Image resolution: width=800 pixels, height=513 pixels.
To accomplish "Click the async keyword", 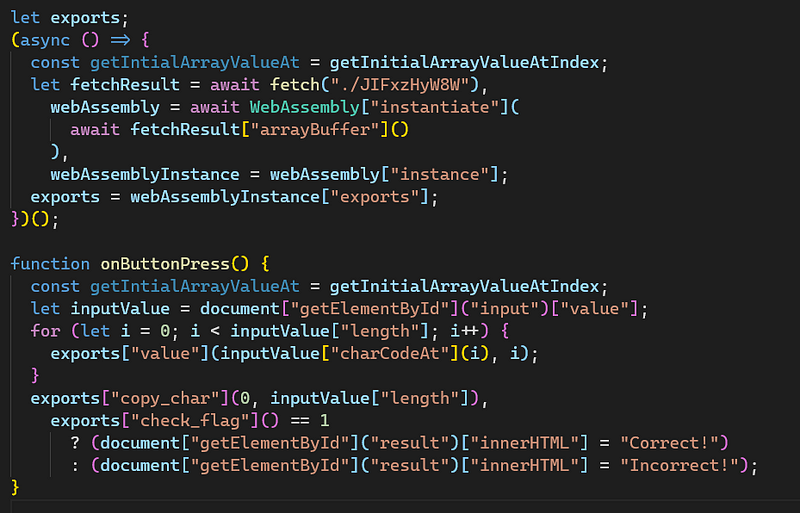I will coord(45,40).
